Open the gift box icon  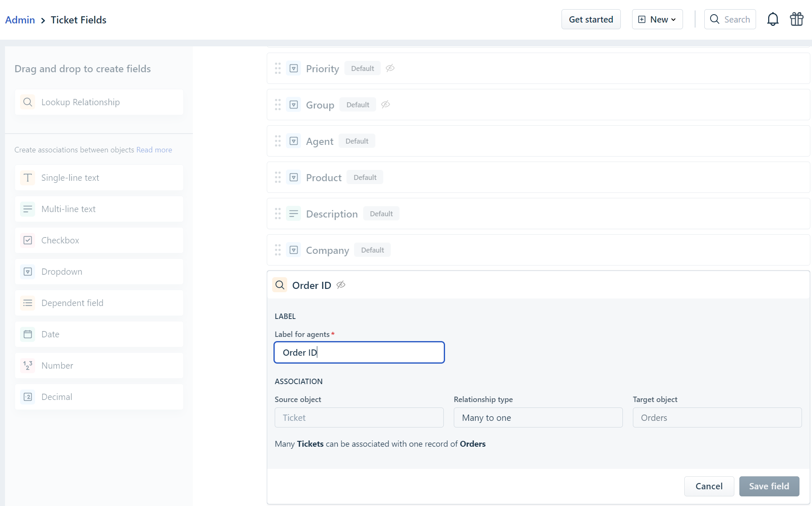pos(797,19)
